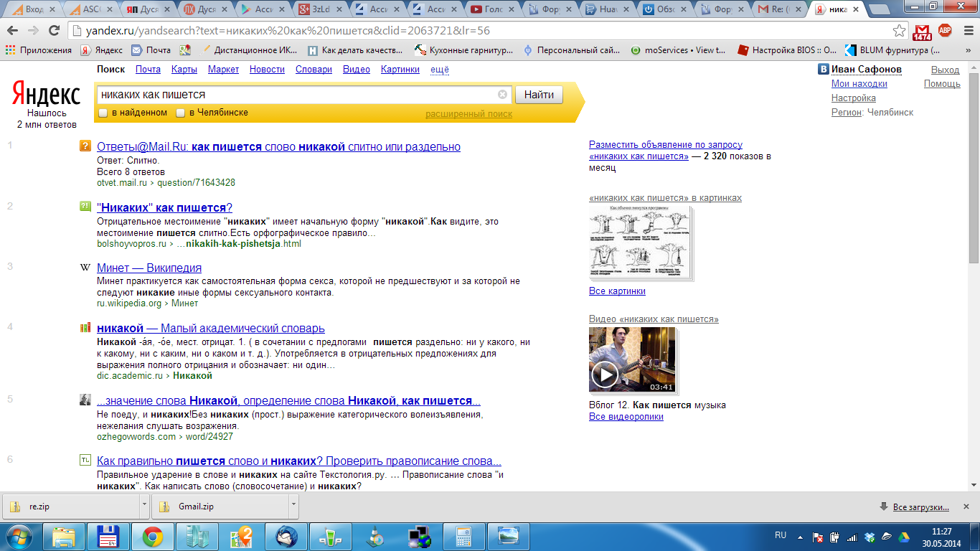The width and height of the screenshot is (980, 551).
Task: Open the BLUM фурнитура bookmark
Action: (x=892, y=50)
